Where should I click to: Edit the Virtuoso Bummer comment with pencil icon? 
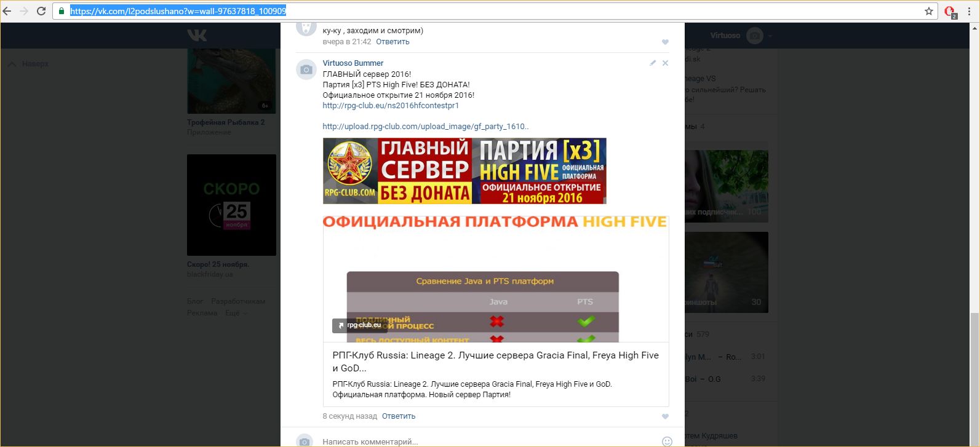coord(653,63)
